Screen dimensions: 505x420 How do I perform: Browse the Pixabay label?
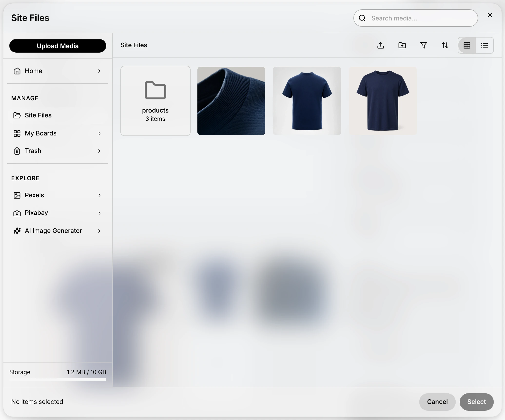pos(36,213)
